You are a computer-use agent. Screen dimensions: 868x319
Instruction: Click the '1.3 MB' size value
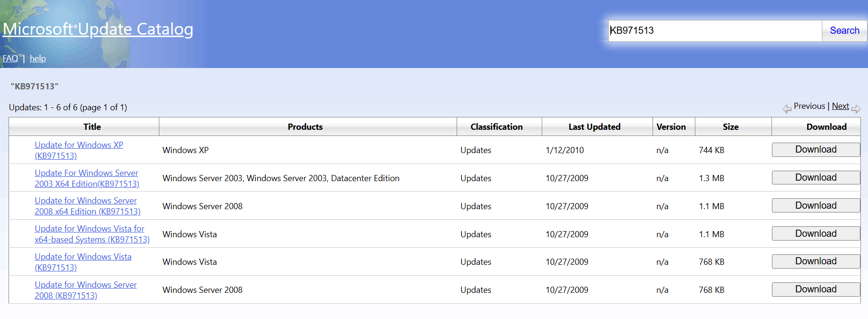pos(712,178)
